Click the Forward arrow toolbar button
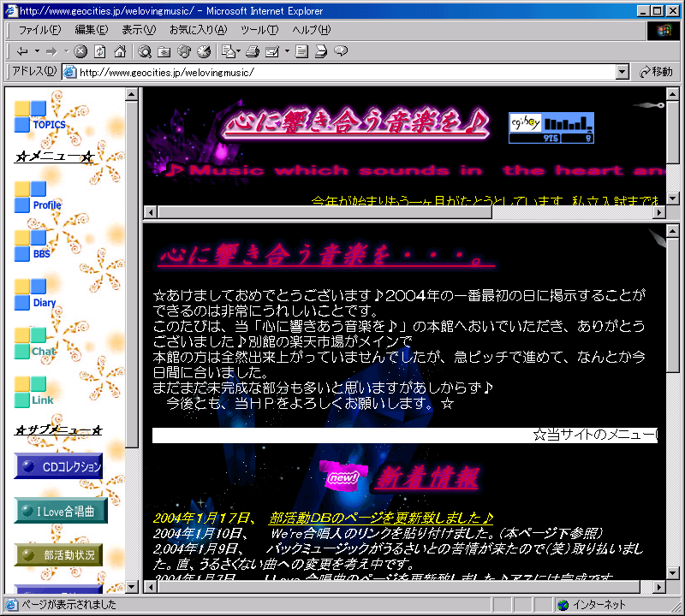Screen dimensions: 685x616 click(51, 51)
